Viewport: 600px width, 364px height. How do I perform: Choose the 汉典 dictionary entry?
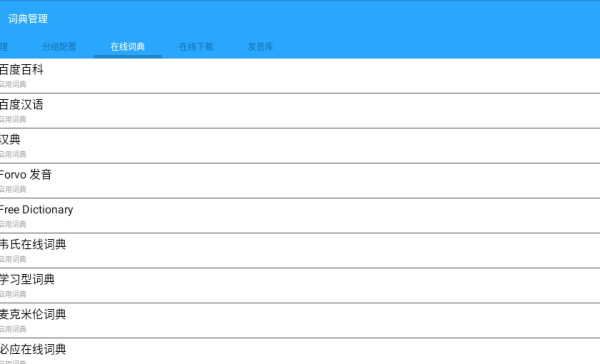(300, 146)
